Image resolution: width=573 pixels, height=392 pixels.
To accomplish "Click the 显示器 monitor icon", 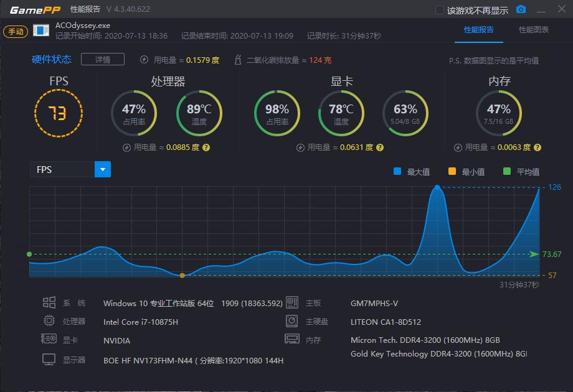I will 50,360.
